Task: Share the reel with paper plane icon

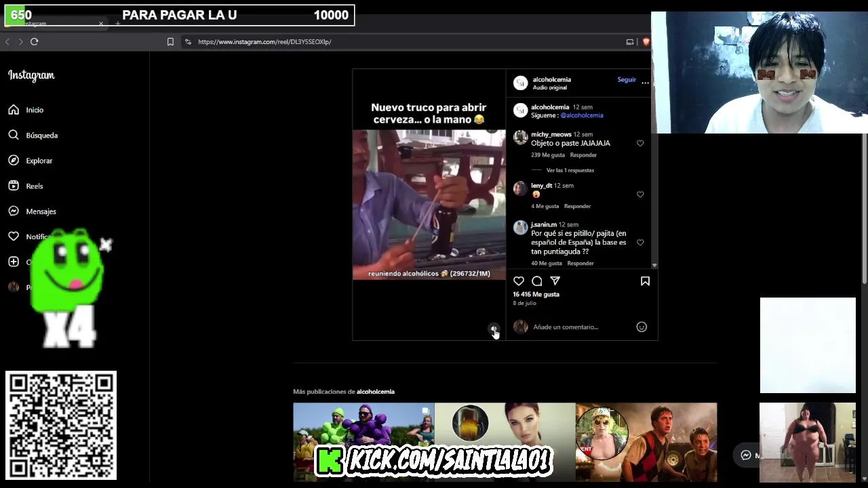Action: pos(555,281)
